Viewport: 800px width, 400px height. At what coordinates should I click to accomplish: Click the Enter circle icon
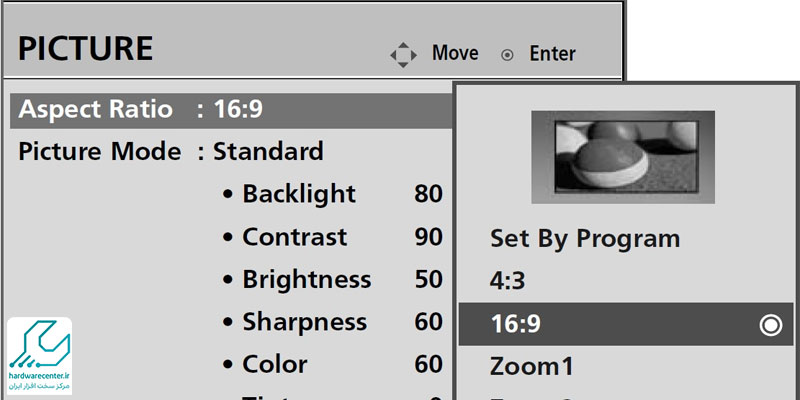coord(507,55)
